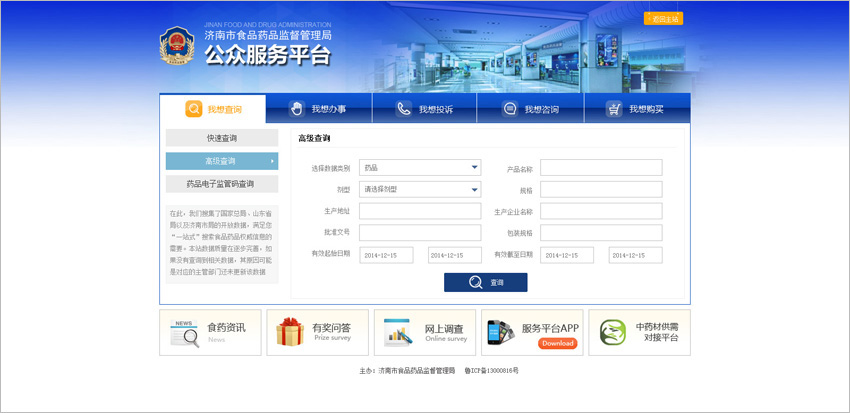Open 食药资讯 news icon
This screenshot has height=413, width=850.
(x=184, y=333)
